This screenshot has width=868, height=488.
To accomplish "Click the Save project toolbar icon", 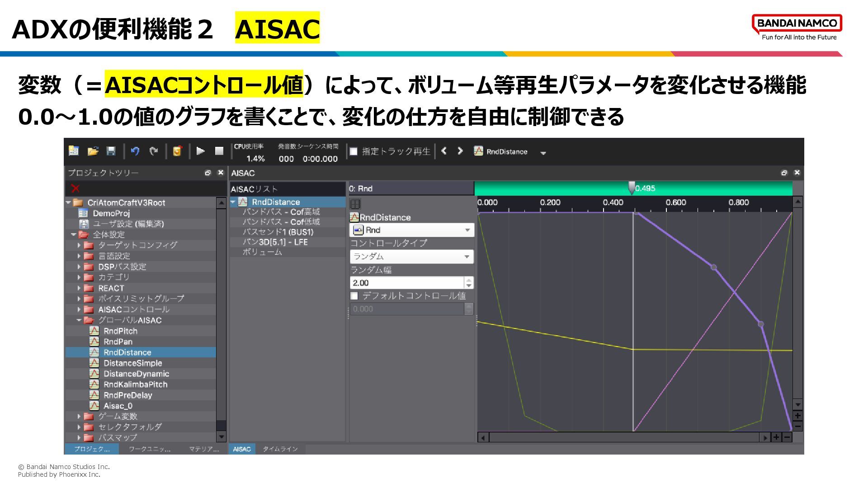I will tap(111, 151).
